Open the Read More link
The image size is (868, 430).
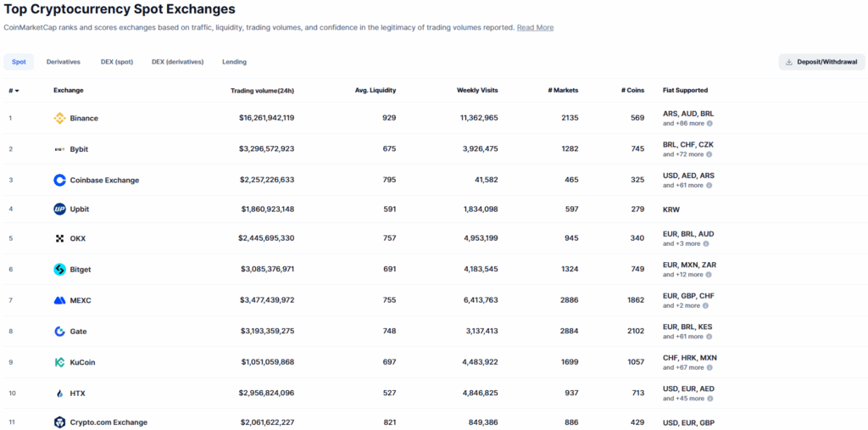[x=536, y=28]
